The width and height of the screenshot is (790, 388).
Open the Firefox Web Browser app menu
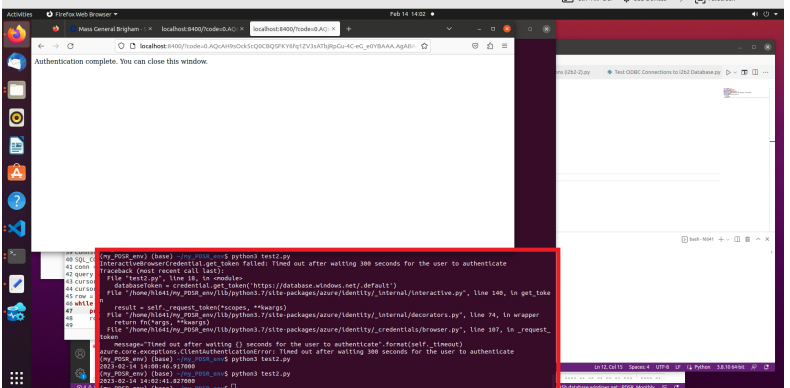pos(82,14)
